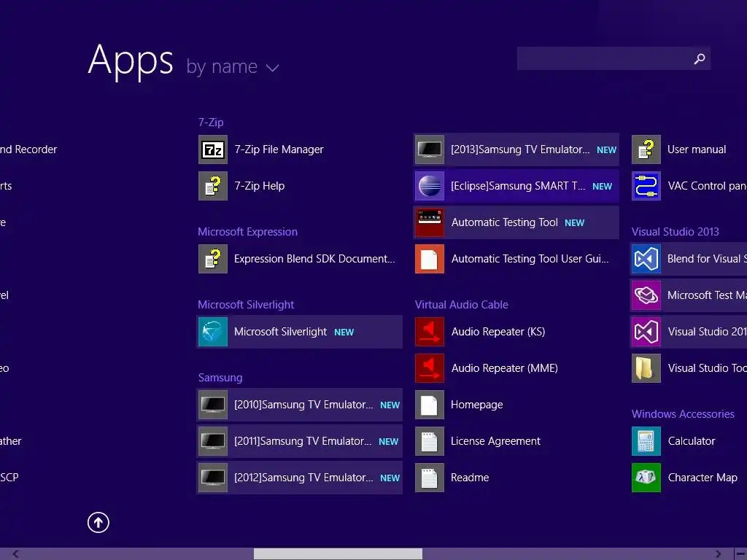Open the Readme file icon
This screenshot has height=560, width=747.
pyautogui.click(x=429, y=478)
